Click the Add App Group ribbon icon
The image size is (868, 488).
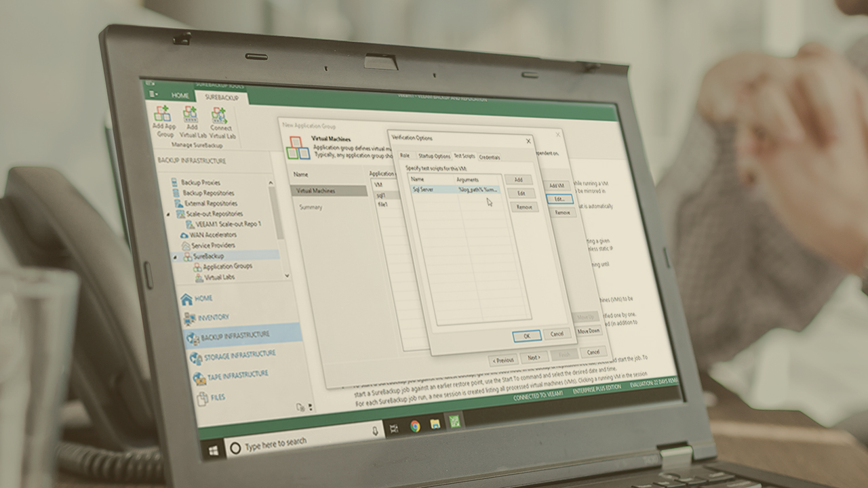click(x=163, y=120)
